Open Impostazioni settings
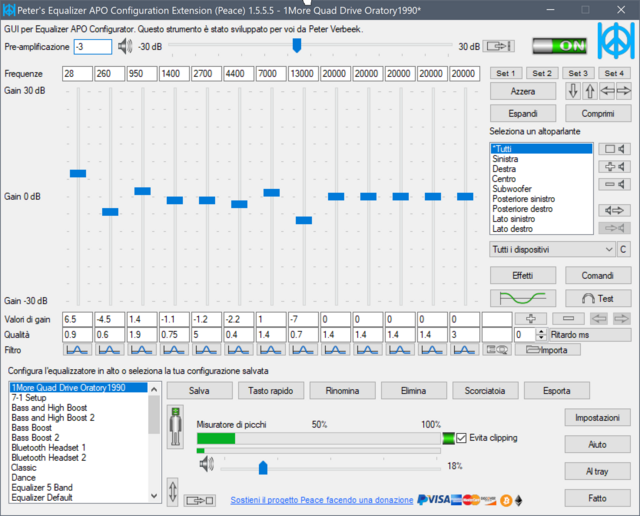 (598, 418)
